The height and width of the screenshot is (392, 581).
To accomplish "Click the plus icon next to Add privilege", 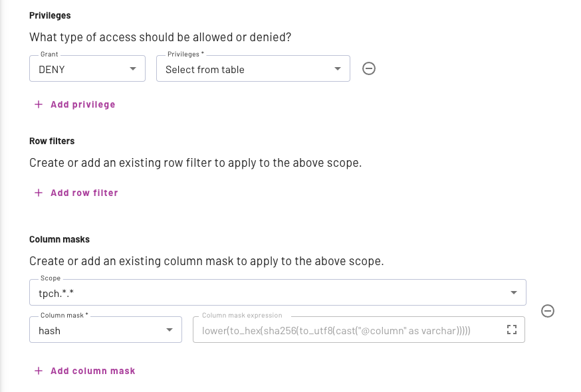I will tap(38, 104).
